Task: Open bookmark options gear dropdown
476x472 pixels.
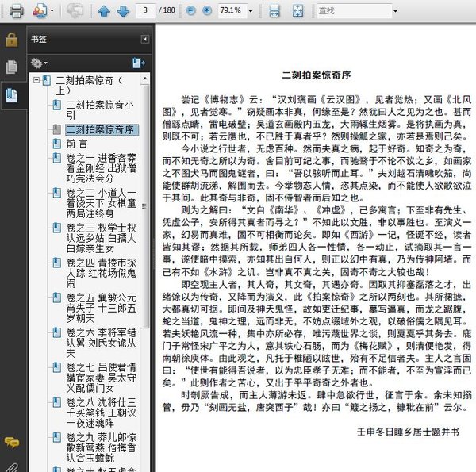Action: click(x=38, y=63)
